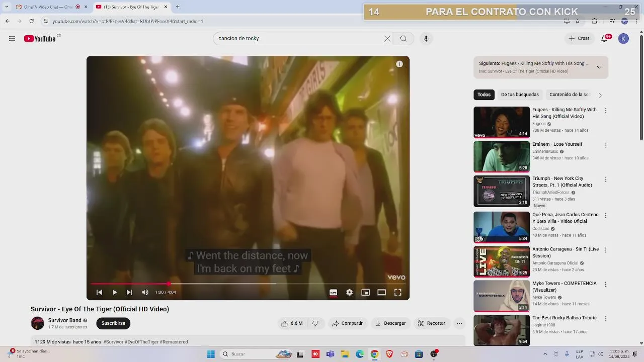Enable miniplayer mode
This screenshot has height=362, width=644.
pos(365,292)
